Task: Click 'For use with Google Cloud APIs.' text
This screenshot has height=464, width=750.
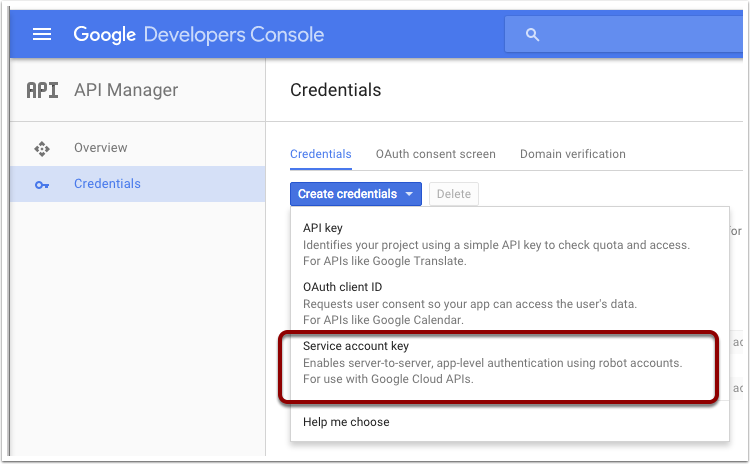Action: pyautogui.click(x=388, y=379)
